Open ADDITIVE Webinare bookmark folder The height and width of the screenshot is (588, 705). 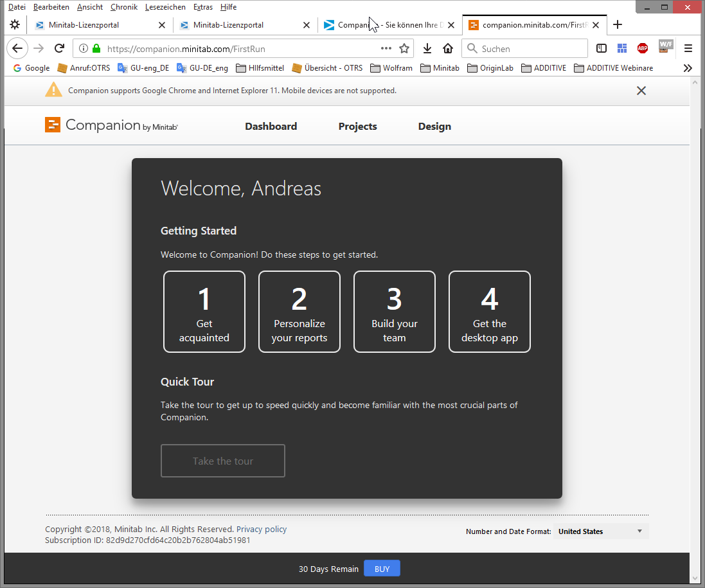click(x=614, y=68)
